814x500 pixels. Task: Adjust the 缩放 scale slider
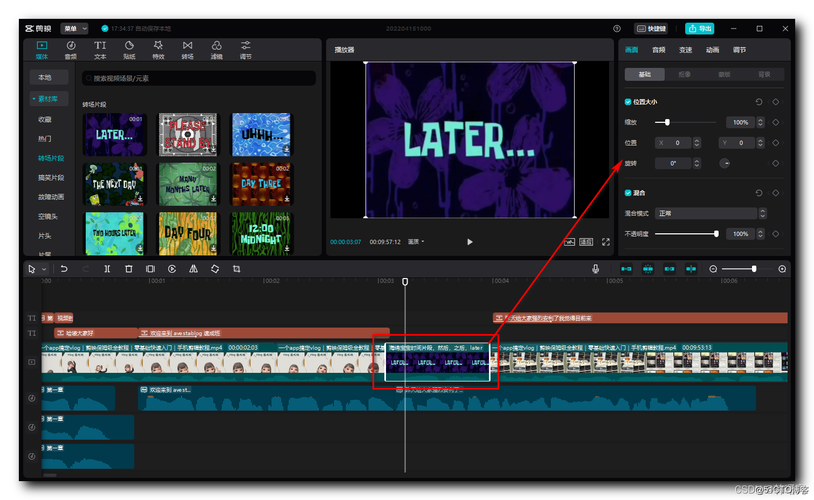coord(685,123)
